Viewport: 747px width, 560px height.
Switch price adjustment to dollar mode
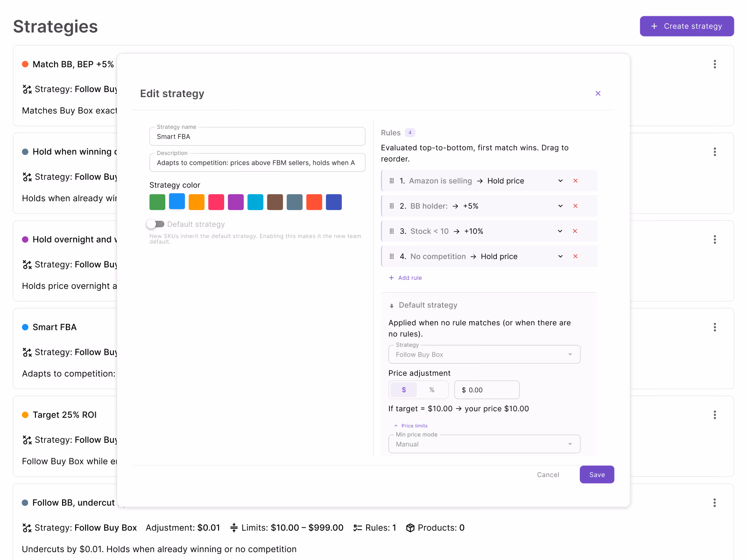(404, 390)
